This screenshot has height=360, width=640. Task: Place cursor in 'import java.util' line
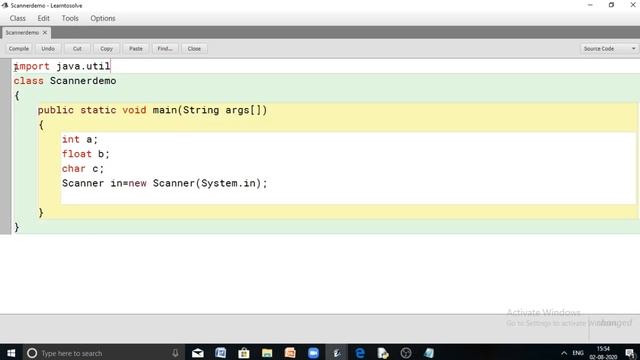(x=62, y=66)
